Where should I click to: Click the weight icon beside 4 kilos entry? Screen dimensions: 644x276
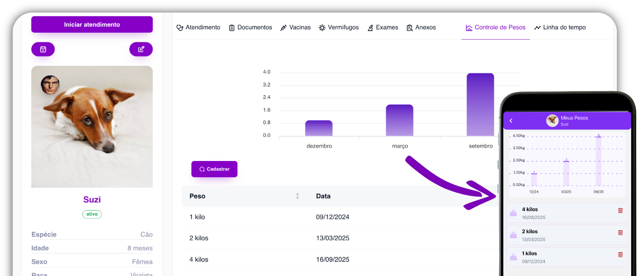click(x=513, y=213)
